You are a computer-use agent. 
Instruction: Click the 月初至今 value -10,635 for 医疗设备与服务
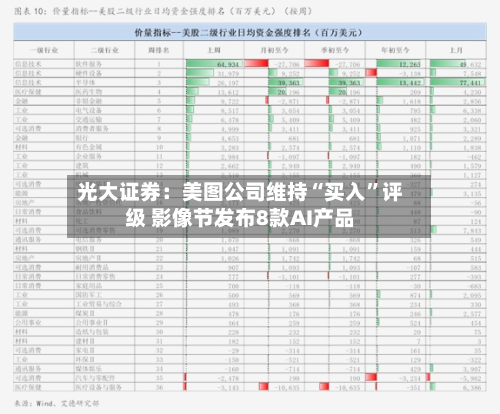pos(287,388)
